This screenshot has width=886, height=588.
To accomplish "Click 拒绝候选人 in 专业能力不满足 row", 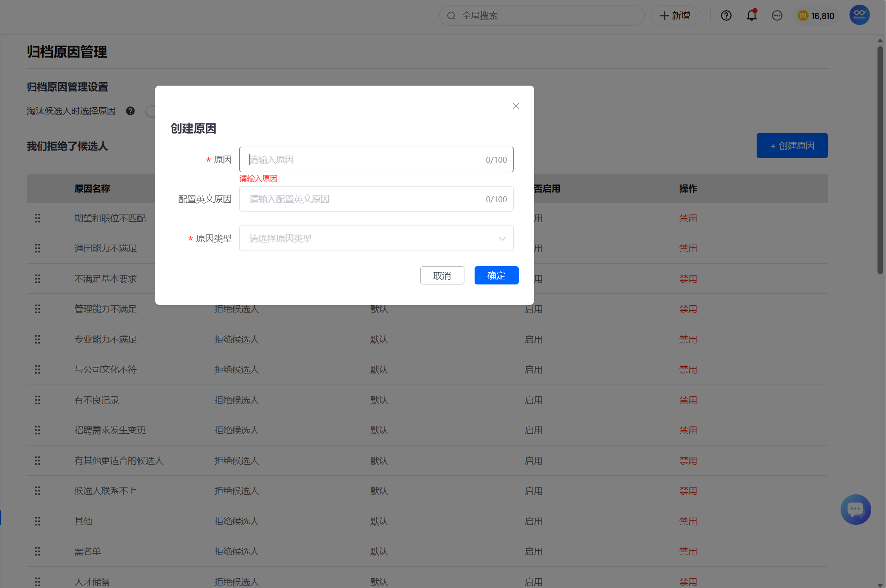I will (x=236, y=339).
